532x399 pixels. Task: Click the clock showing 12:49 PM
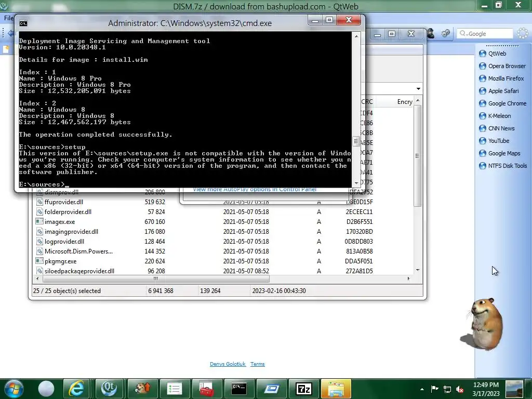(486, 385)
